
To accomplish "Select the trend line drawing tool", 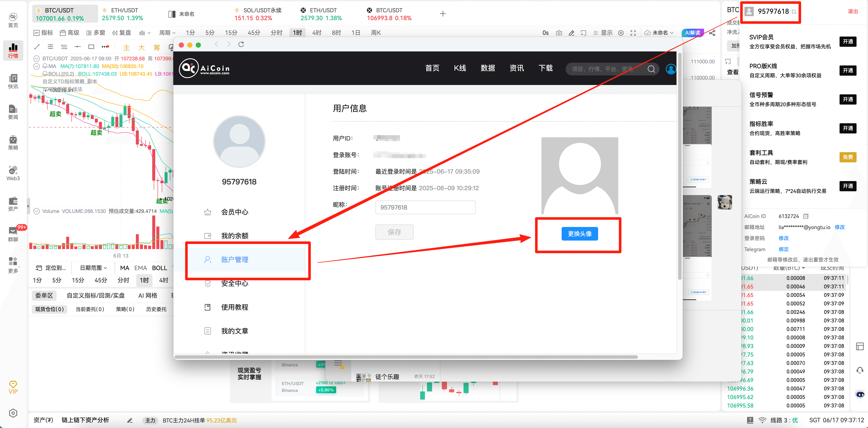I will (x=37, y=47).
